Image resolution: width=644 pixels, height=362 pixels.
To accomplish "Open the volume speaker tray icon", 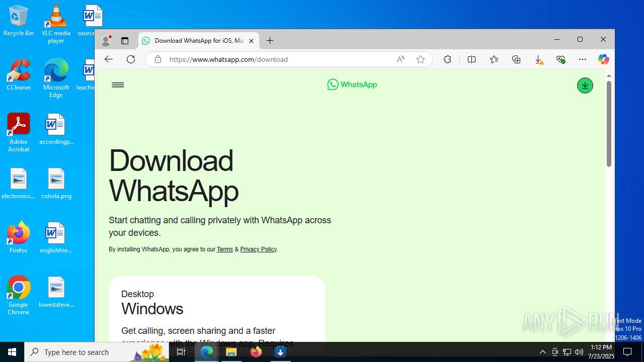I will [x=579, y=352].
